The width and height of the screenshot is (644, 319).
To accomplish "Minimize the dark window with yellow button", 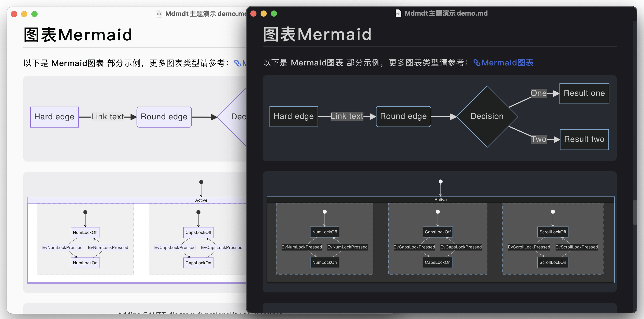I will (264, 14).
